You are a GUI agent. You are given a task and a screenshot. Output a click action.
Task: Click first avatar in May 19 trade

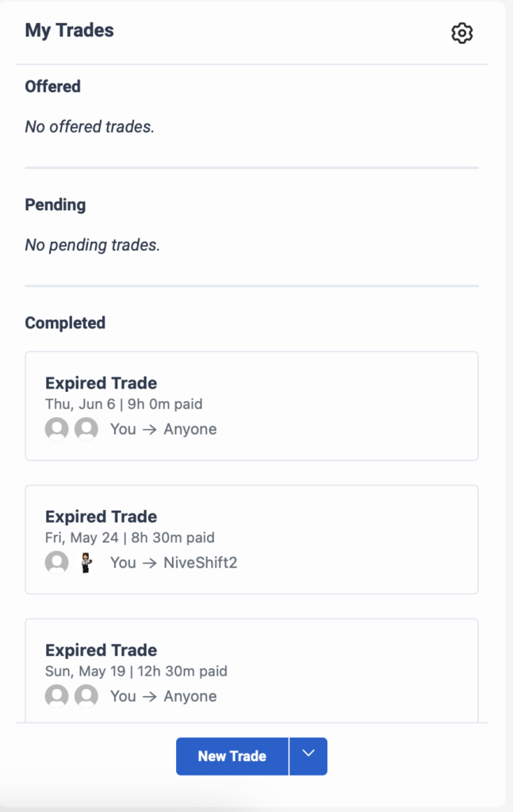point(57,695)
